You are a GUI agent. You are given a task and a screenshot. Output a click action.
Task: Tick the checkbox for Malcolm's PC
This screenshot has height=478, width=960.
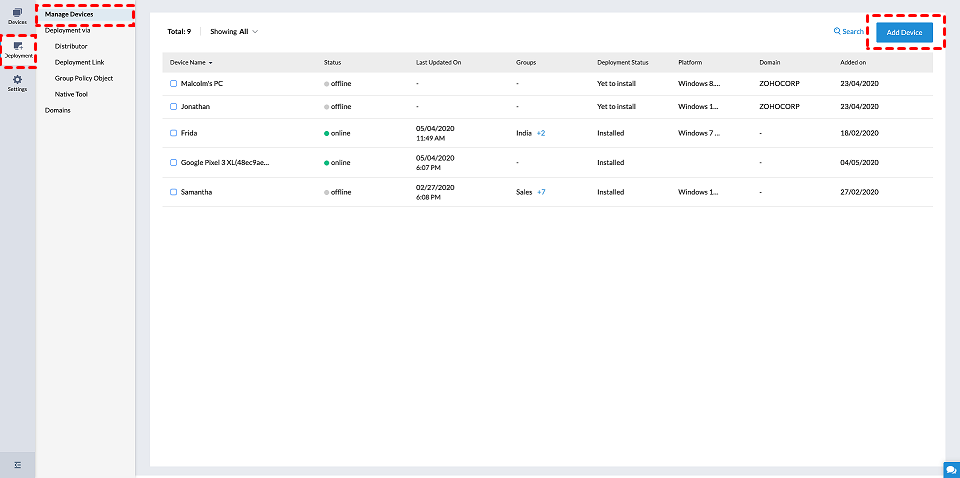pyautogui.click(x=173, y=83)
